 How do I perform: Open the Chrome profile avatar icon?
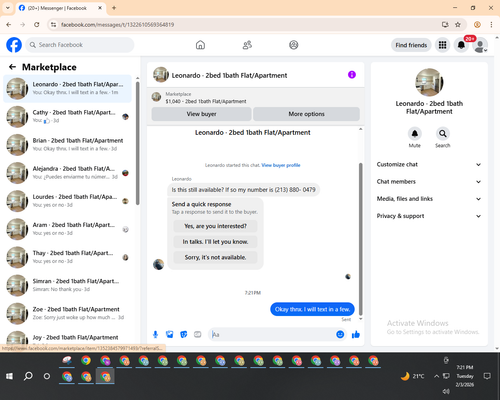tap(477, 25)
